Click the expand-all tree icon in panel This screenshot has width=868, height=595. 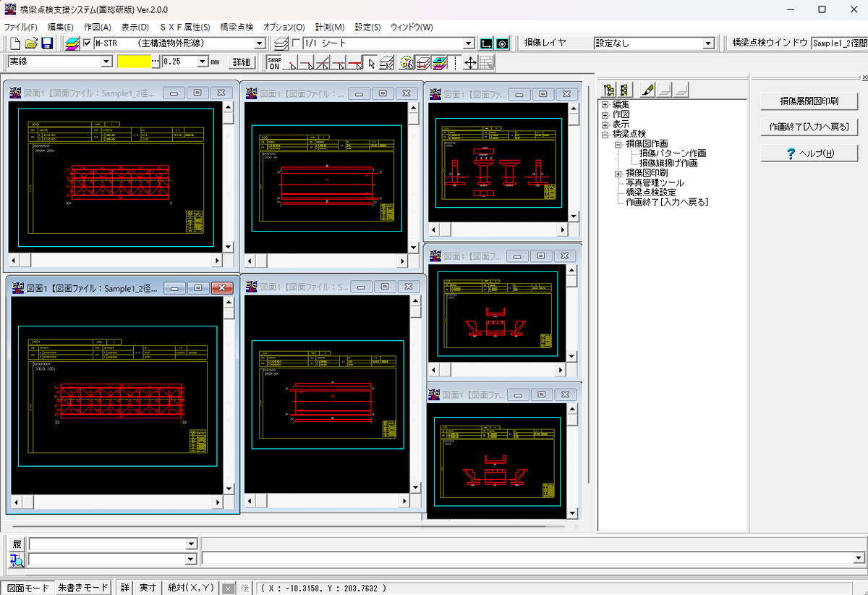(608, 90)
